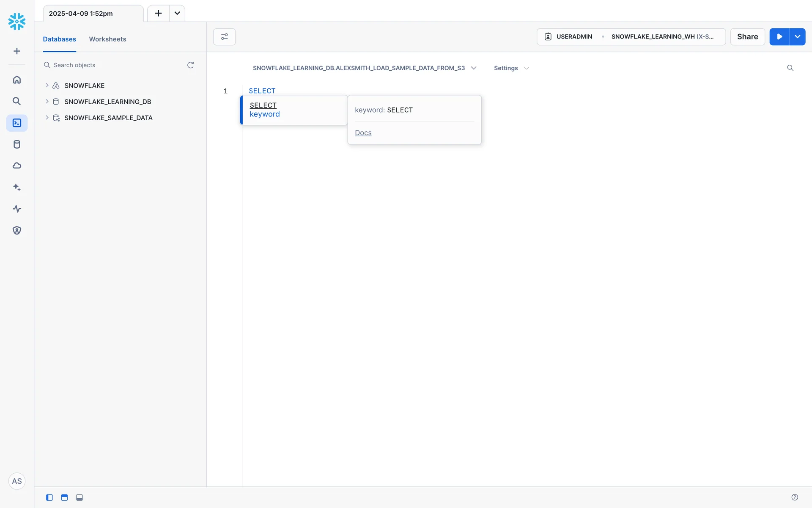Open the Data cylinder sidebar icon
This screenshot has height=508, width=812.
(17, 144)
